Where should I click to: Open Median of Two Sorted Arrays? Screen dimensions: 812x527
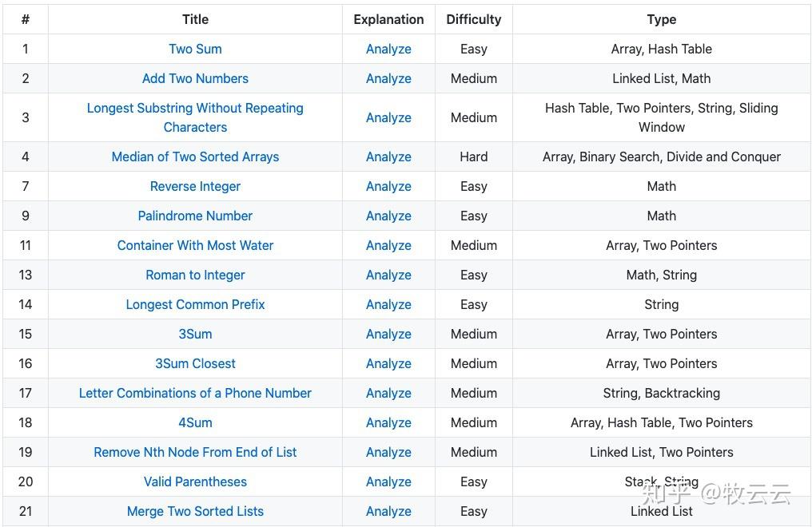(x=195, y=157)
